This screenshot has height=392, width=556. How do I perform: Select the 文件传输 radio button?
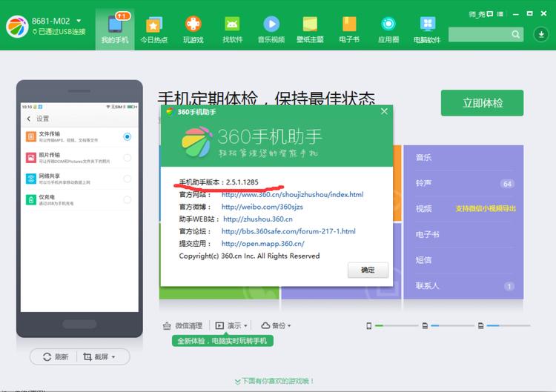click(x=128, y=136)
